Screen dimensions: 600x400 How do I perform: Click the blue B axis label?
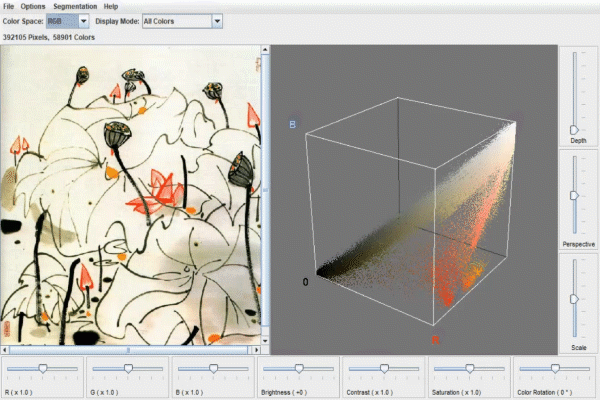(292, 124)
